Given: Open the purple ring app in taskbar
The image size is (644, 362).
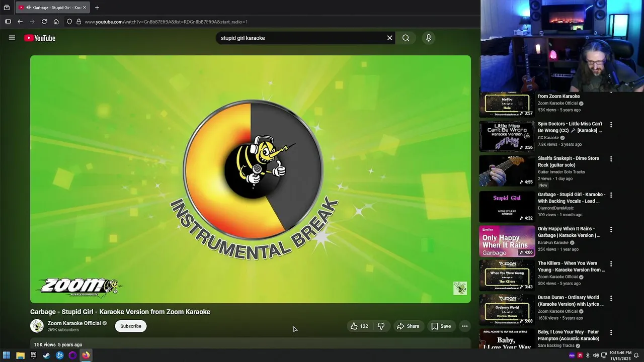Looking at the screenshot, I should point(72,355).
